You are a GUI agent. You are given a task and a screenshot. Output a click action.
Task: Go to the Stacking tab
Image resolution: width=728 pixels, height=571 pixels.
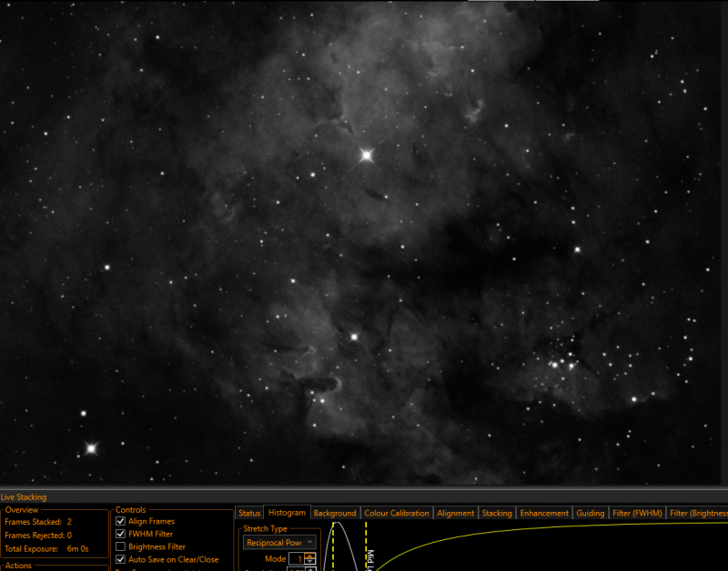[497, 513]
